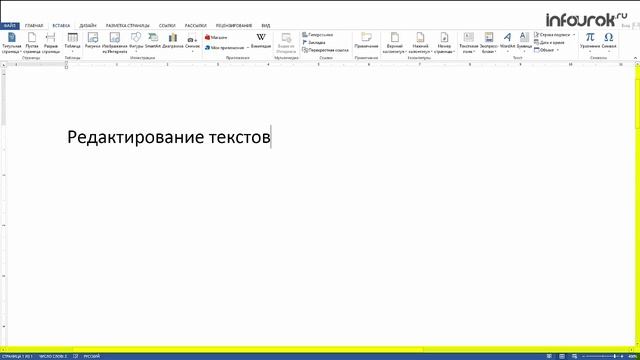Screen dimensions: 640x360
Task: Click the zoom in plus button
Action: [x=622, y=356]
